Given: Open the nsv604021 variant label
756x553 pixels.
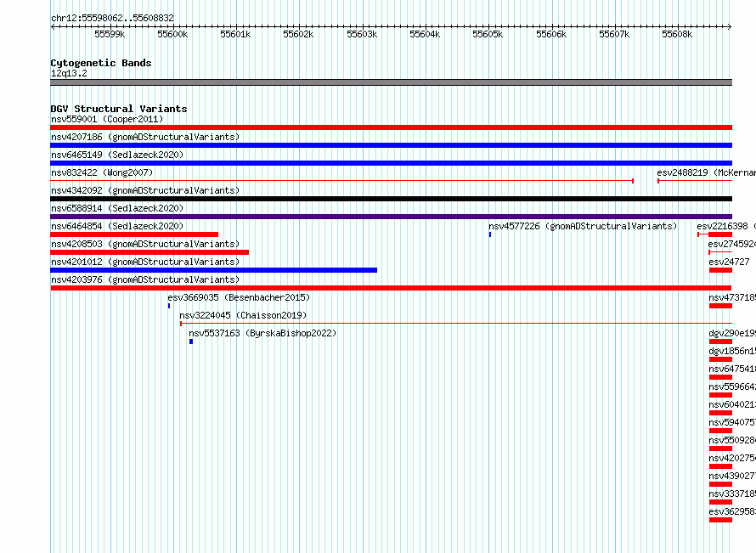Looking at the screenshot, I should (x=732, y=404).
